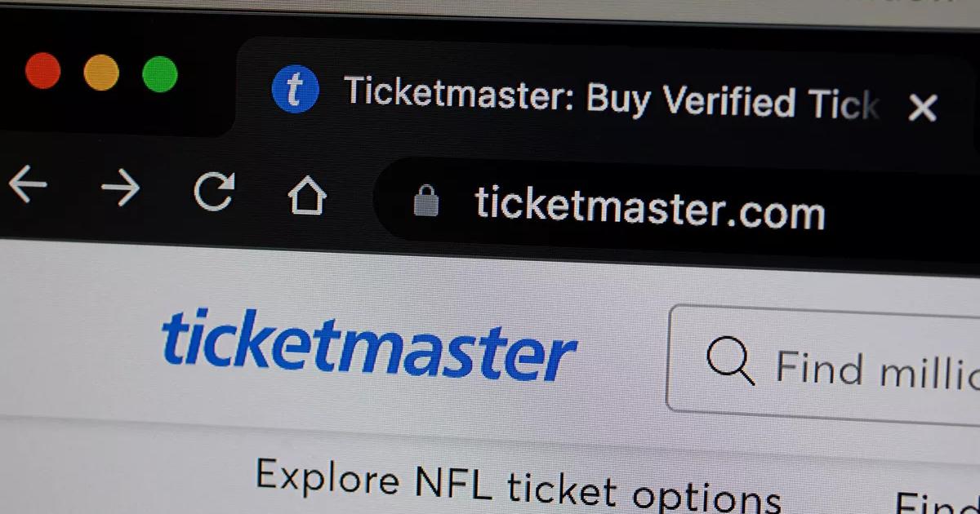This screenshot has width=980, height=514.
Task: Minimize window with the yellow button
Action: 101,73
